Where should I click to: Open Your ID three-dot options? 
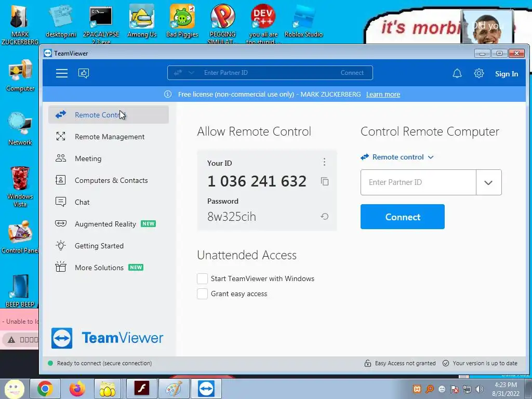click(x=324, y=162)
